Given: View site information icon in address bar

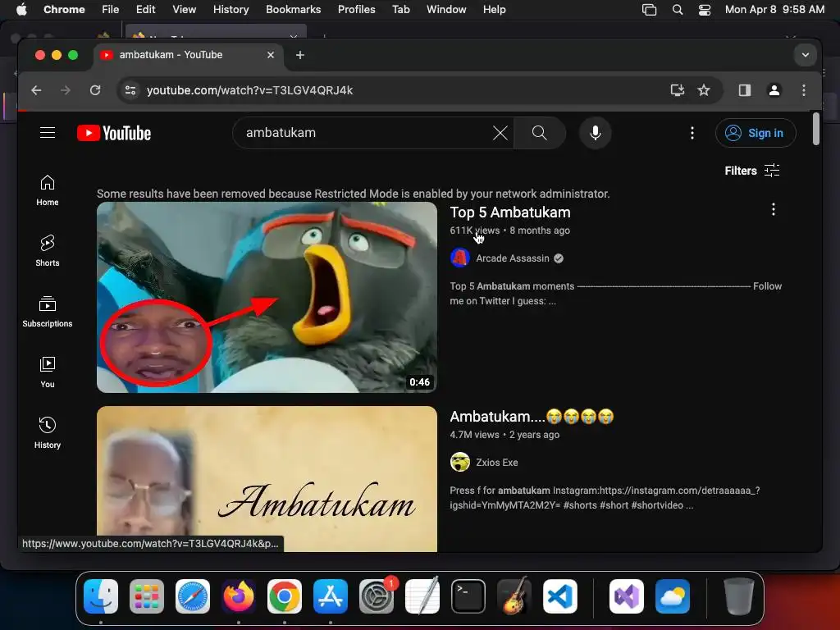Looking at the screenshot, I should pyautogui.click(x=130, y=90).
